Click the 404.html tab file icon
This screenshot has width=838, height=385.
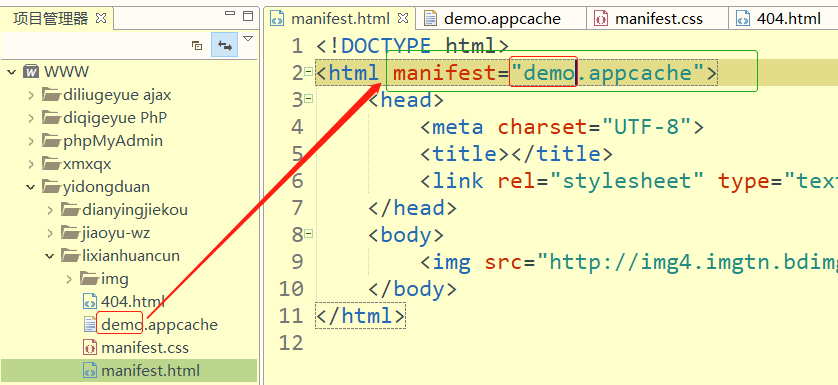[743, 19]
